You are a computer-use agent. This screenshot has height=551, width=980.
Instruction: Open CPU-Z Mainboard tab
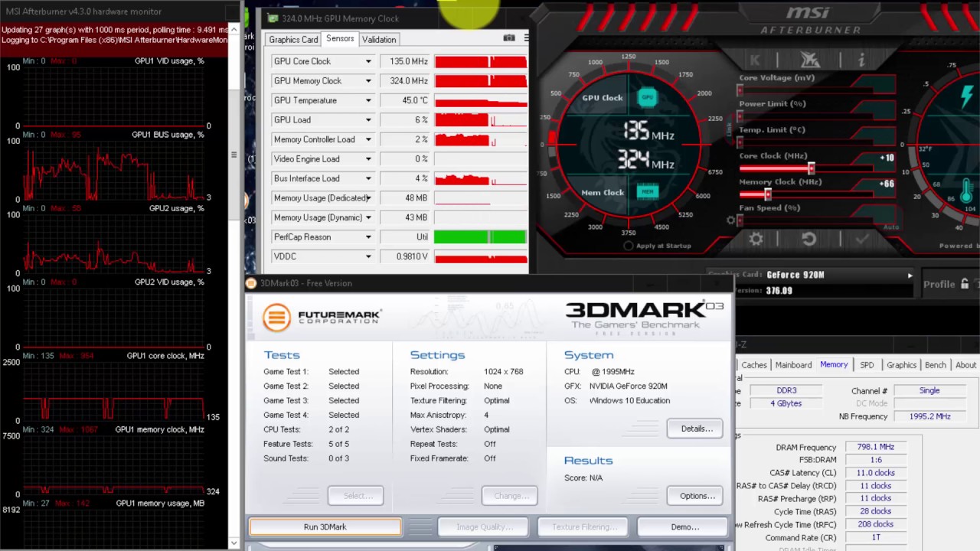click(793, 365)
